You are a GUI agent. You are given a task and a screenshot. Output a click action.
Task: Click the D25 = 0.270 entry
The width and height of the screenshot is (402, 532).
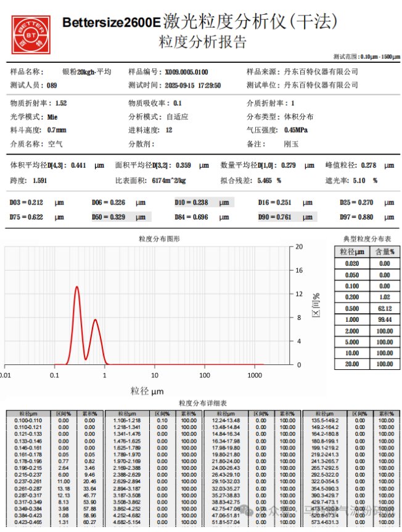tap(367, 203)
